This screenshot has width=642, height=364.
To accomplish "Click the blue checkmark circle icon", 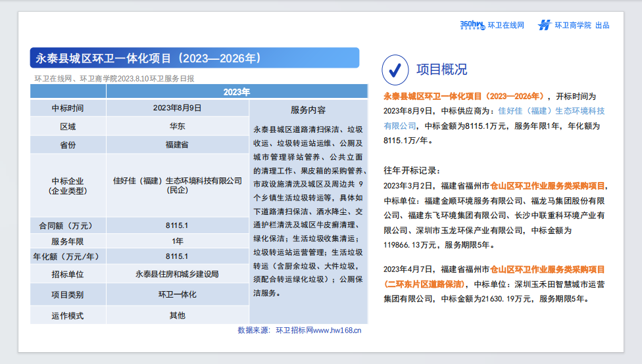I will tap(395, 70).
